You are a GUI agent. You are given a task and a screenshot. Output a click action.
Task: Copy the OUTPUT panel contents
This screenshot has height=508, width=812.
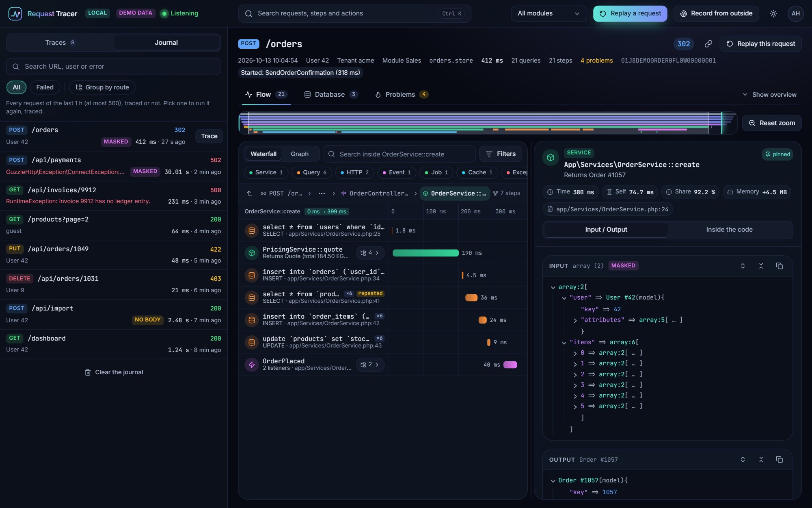click(x=779, y=459)
